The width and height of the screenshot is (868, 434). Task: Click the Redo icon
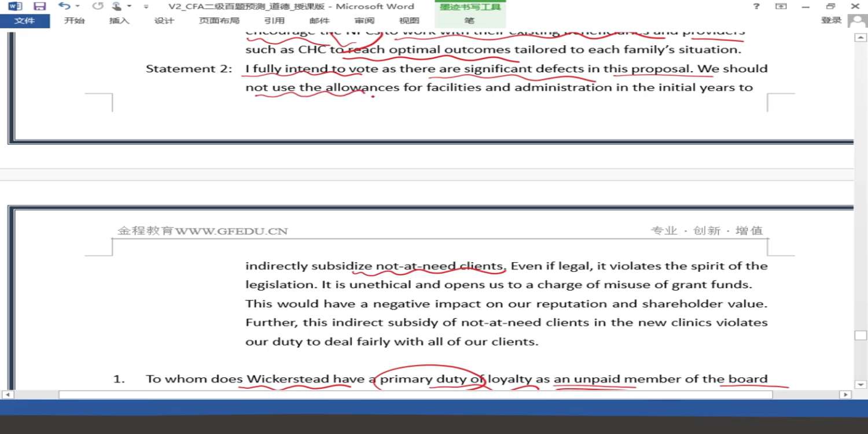tap(98, 6)
